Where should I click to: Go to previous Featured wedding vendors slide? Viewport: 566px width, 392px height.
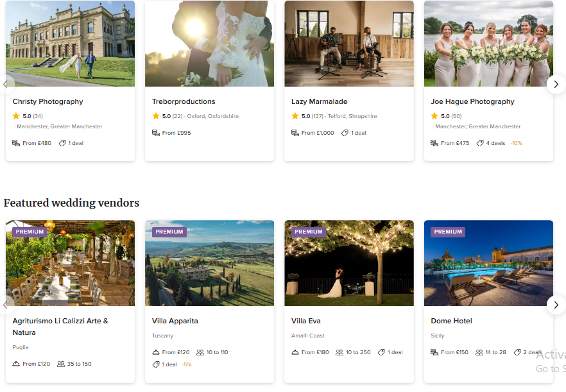point(6,305)
